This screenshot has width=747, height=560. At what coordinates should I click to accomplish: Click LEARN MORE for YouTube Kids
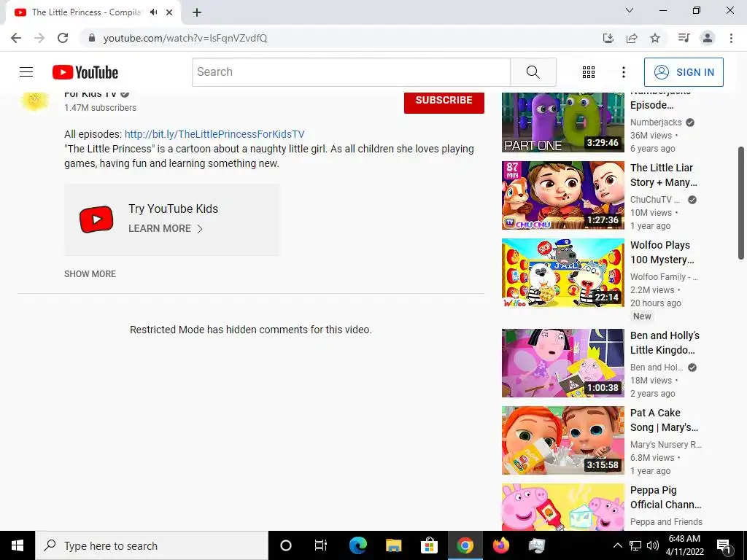click(166, 228)
